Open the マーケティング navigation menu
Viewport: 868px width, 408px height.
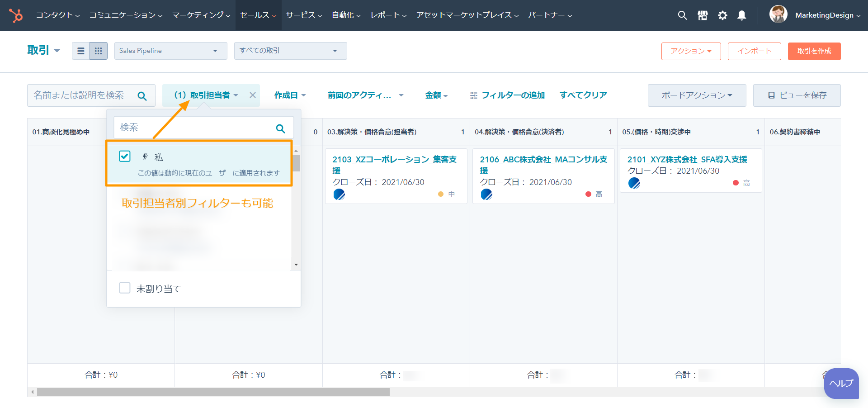click(x=201, y=15)
